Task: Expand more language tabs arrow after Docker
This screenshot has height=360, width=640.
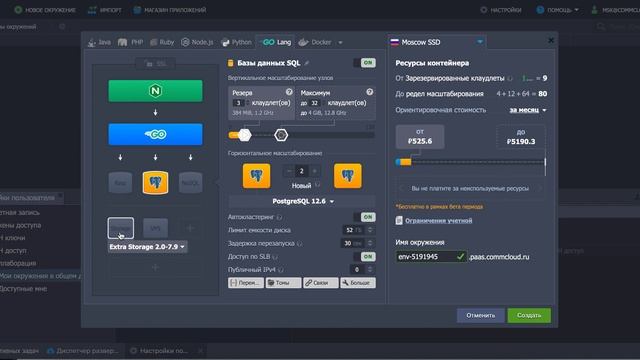Action: click(340, 42)
